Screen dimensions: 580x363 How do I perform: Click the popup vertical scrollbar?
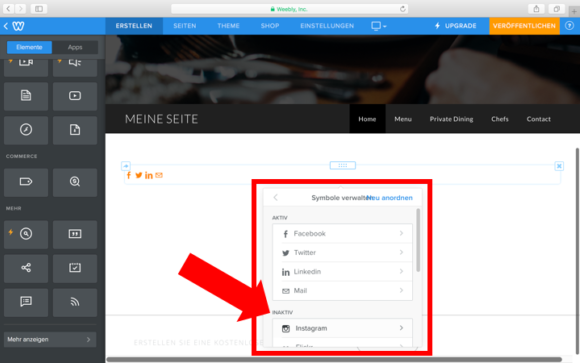[x=418, y=240]
